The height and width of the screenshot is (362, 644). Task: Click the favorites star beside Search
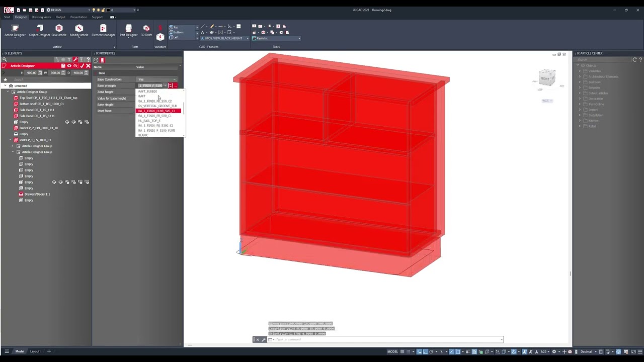pos(5,79)
